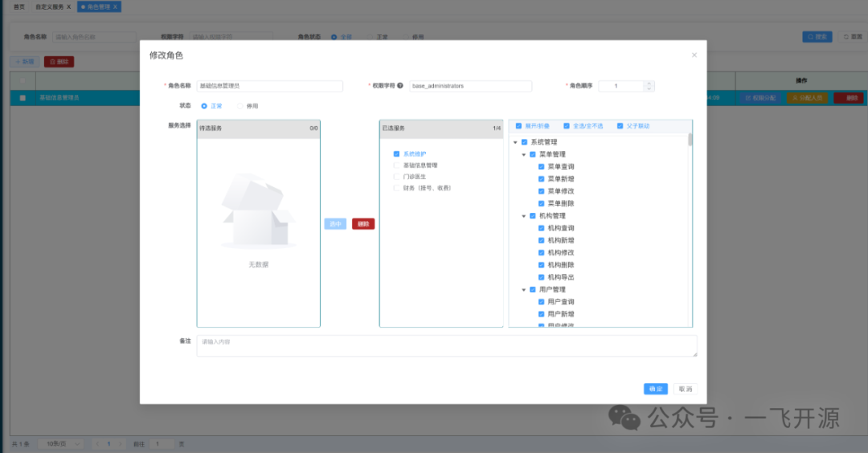Check the 基础信息管理 service checkbox
The image size is (868, 453).
(x=396, y=165)
